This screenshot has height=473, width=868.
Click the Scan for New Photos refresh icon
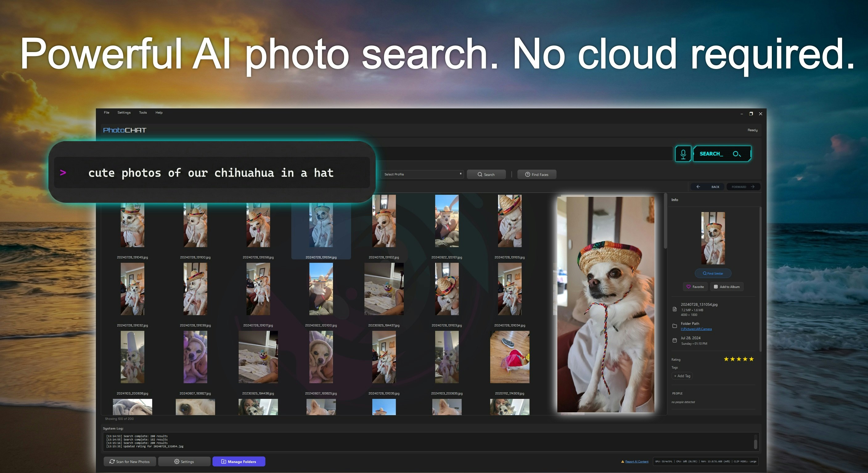point(112,461)
